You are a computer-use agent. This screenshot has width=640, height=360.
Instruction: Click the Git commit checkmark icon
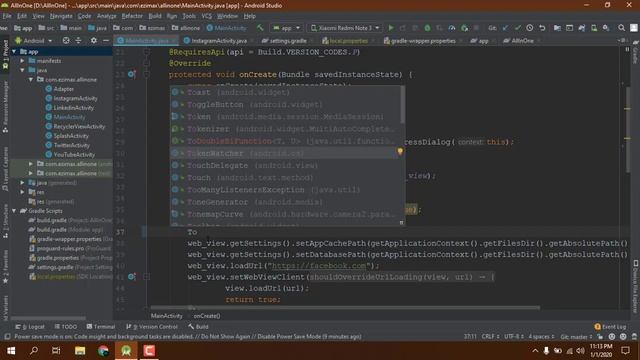(x=518, y=28)
